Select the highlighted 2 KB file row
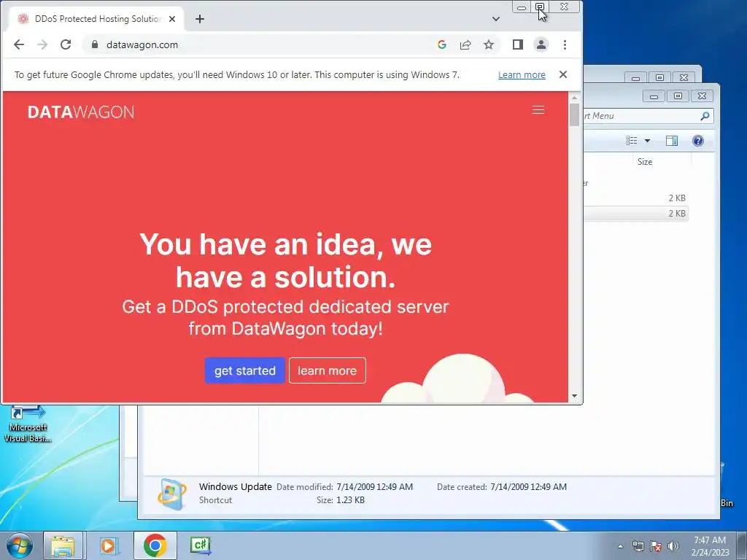The width and height of the screenshot is (747, 560). [x=636, y=214]
